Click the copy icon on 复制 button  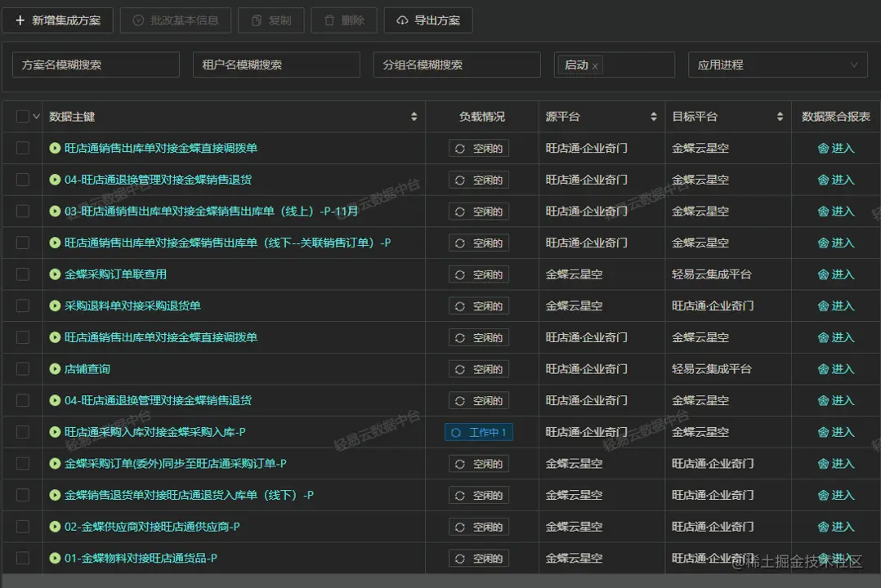256,20
